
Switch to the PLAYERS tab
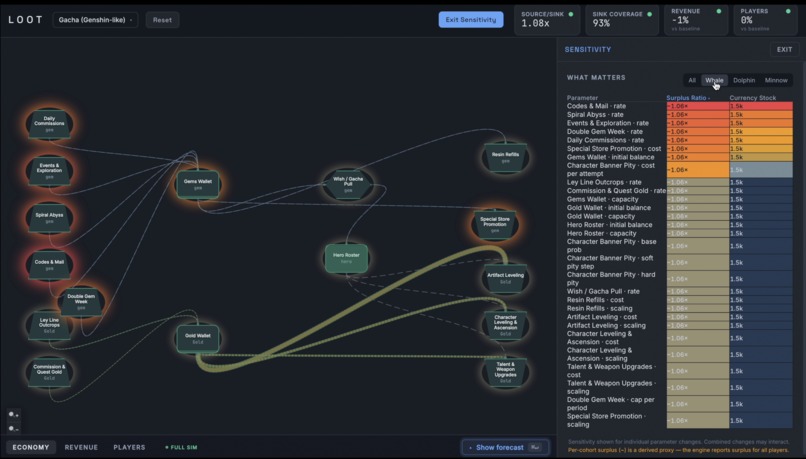click(x=129, y=447)
